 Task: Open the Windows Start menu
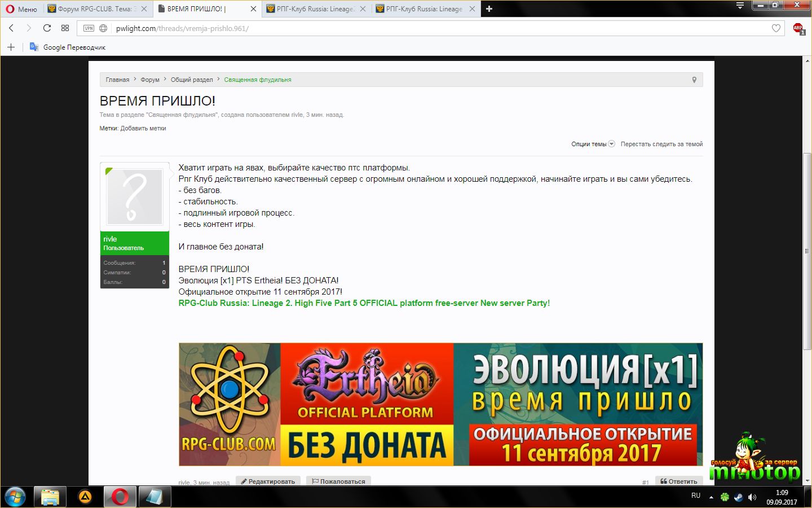(x=15, y=497)
